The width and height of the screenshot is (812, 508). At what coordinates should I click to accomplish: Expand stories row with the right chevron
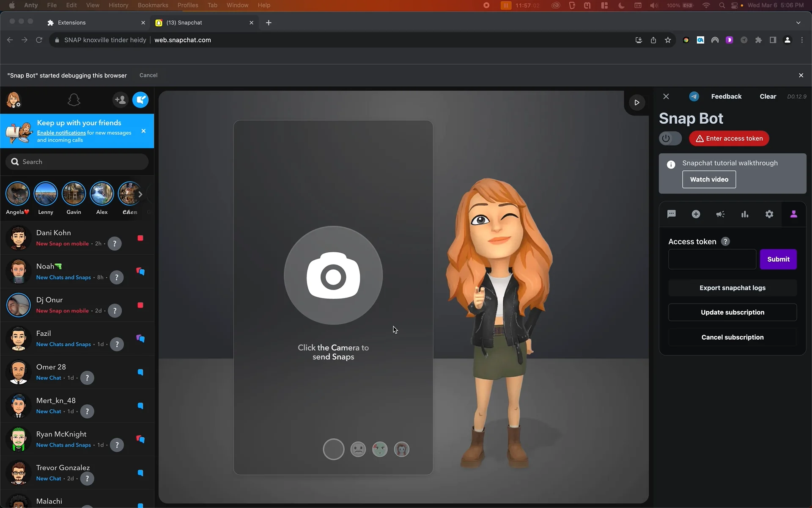[140, 194]
